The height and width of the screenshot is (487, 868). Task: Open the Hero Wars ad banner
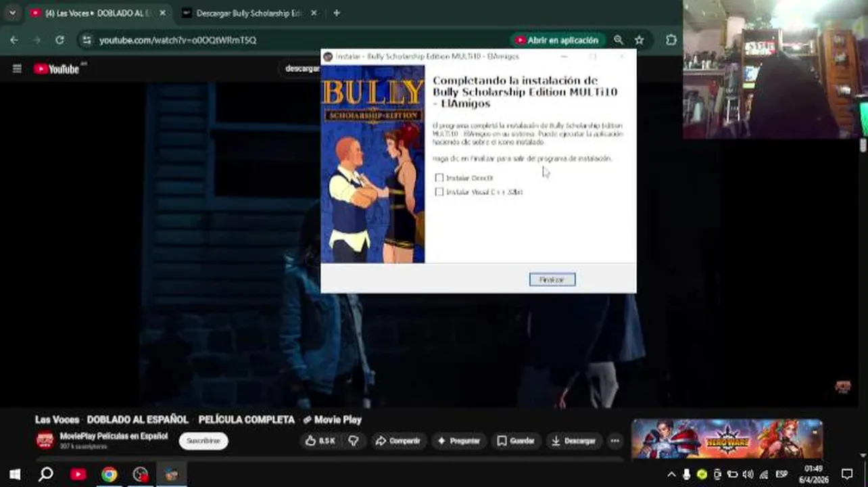(727, 438)
